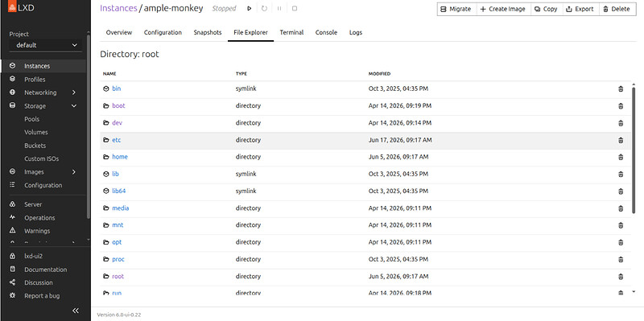Click the Copy instance button
644x321 pixels.
point(546,9)
